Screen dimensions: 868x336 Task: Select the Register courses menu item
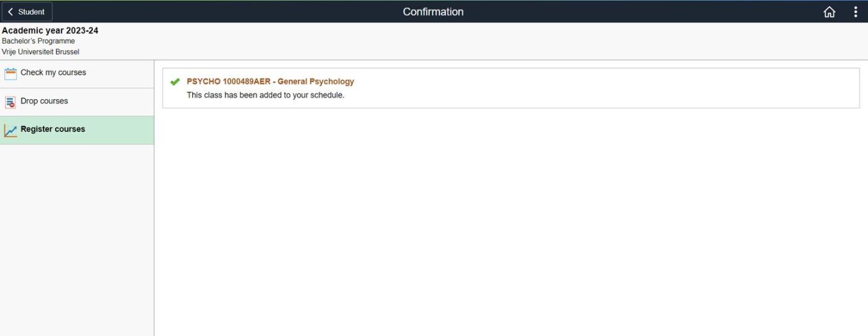point(53,130)
